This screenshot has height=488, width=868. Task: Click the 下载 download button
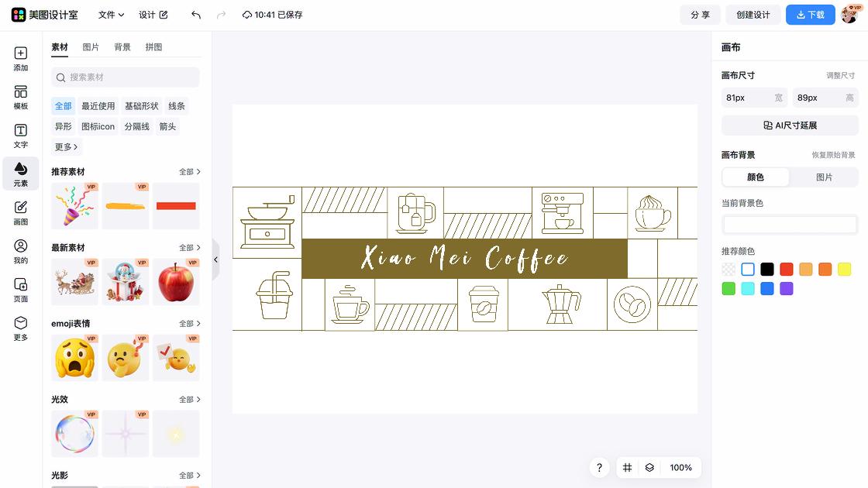pyautogui.click(x=810, y=15)
